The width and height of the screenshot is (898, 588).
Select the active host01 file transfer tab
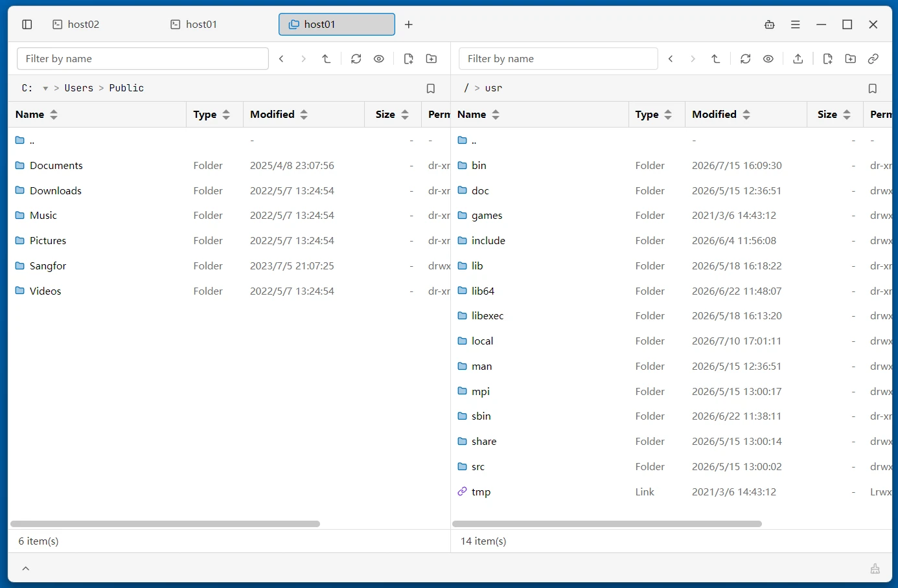pyautogui.click(x=337, y=25)
